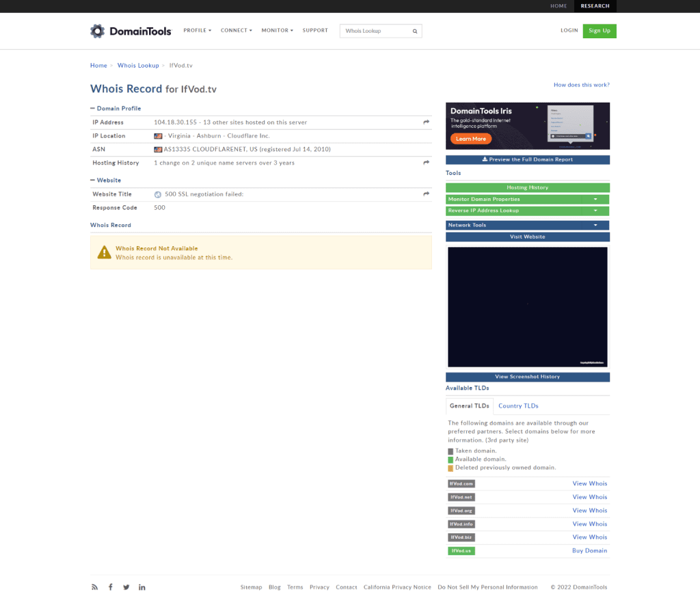Screen dimensions: 700x599
Task: Open California Privacy Notice footer link
Action: pos(397,587)
